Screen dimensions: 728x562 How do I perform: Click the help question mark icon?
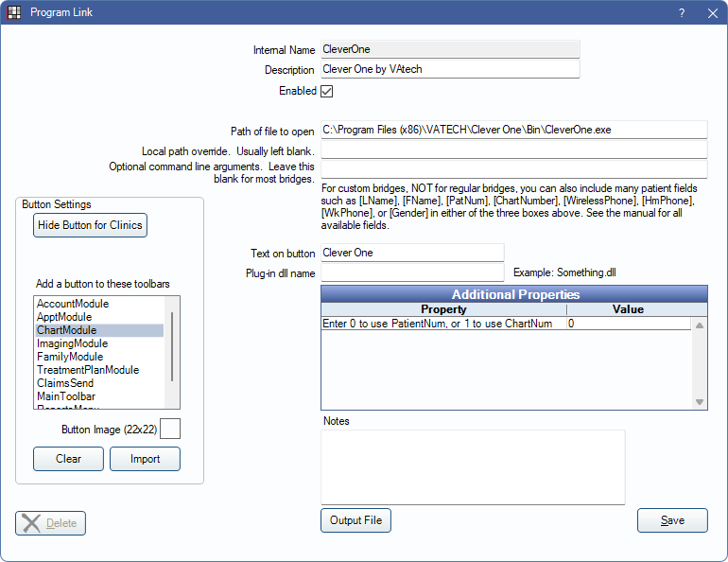tap(682, 13)
